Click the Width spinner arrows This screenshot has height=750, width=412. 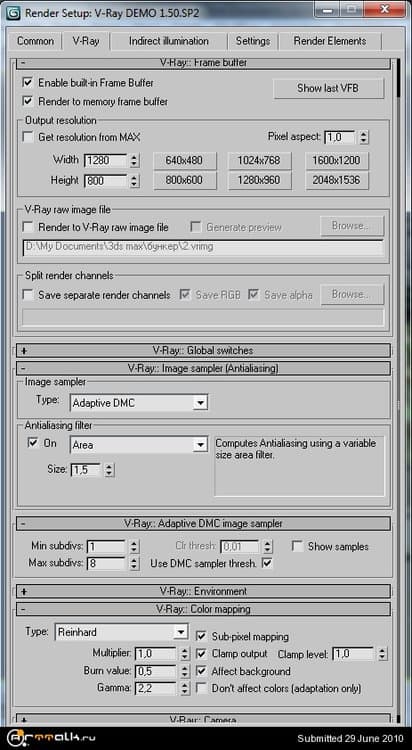134,161
